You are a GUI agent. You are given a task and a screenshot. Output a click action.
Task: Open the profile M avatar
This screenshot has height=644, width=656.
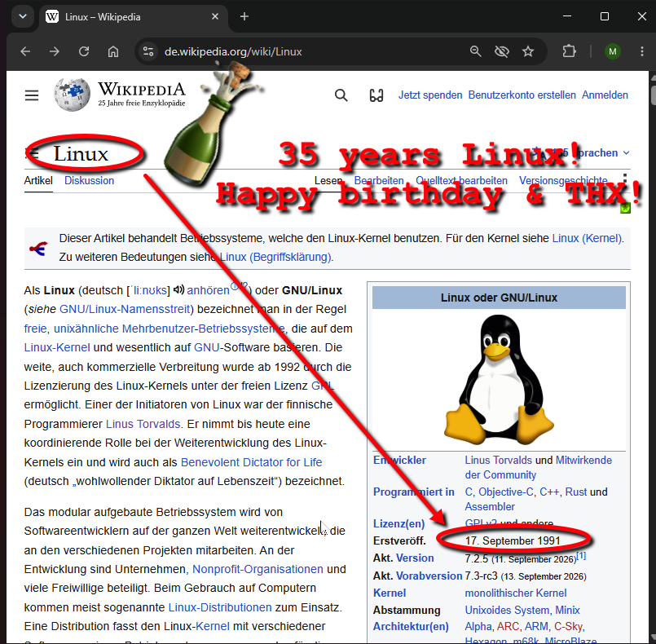[613, 51]
